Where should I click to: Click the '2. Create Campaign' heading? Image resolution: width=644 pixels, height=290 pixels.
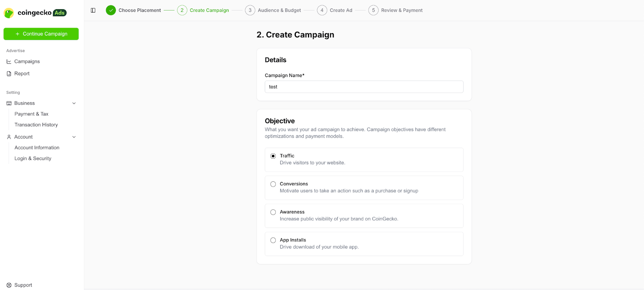(295, 35)
